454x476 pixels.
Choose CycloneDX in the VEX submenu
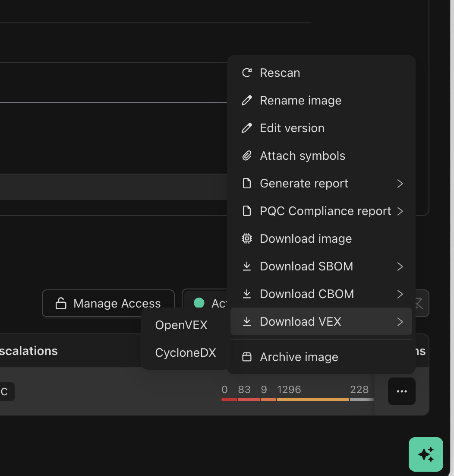[185, 352]
